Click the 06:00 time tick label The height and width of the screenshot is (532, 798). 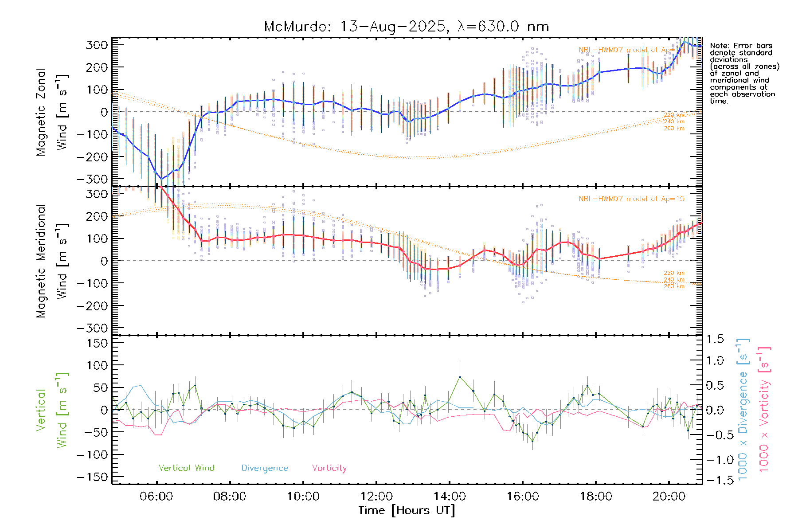[156, 497]
